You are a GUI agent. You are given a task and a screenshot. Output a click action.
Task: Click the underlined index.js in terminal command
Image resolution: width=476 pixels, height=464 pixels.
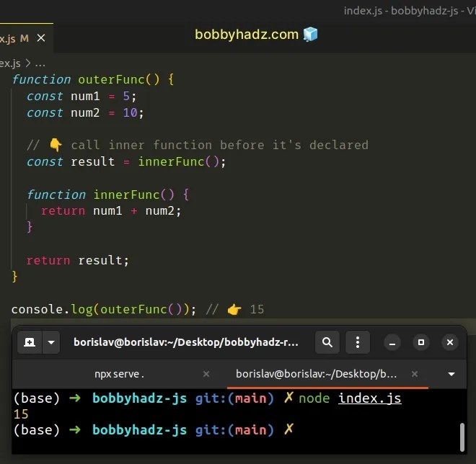pos(370,398)
